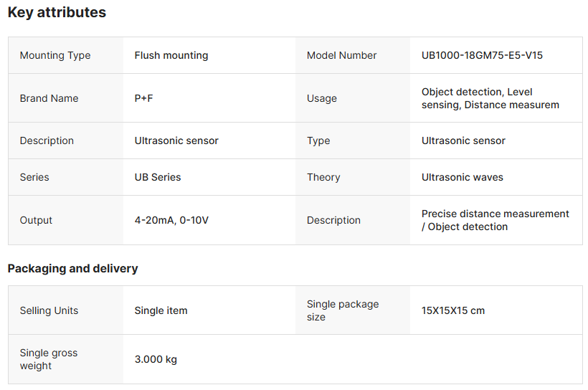Screen dimensions: 588x390
Task: Select the UB Series value
Action: click(158, 177)
